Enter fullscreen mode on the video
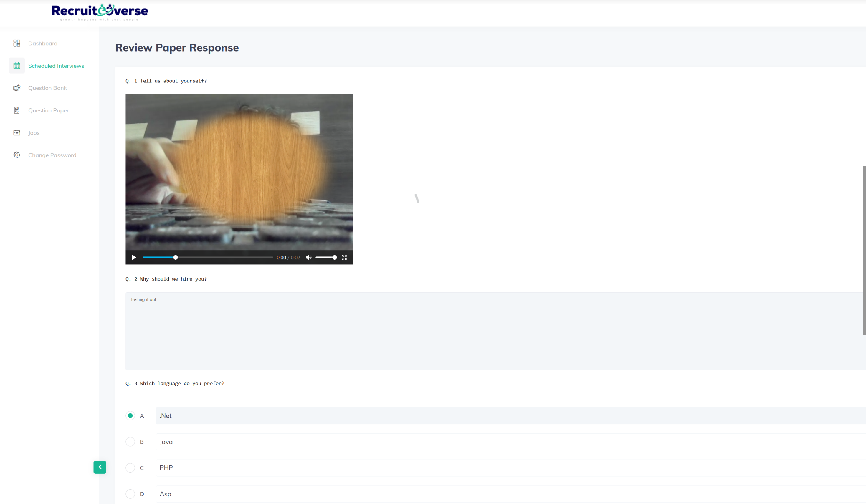The image size is (866, 504). coord(344,257)
